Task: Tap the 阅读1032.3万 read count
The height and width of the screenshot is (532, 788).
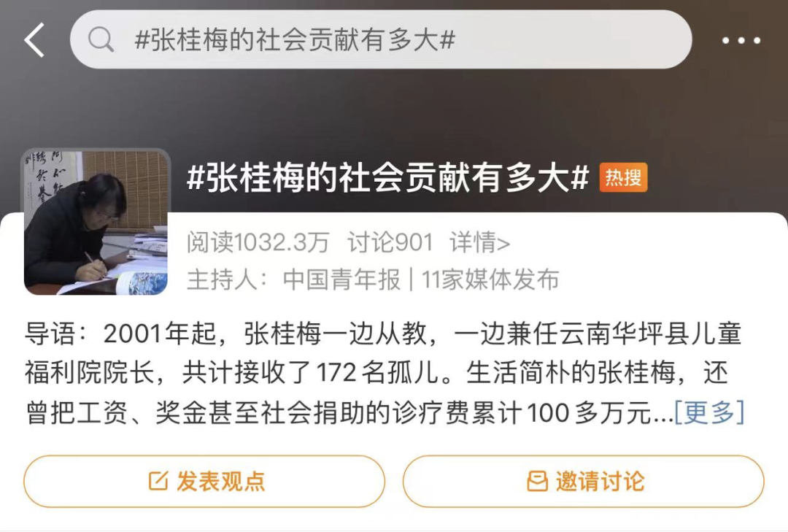Action: pyautogui.click(x=258, y=242)
